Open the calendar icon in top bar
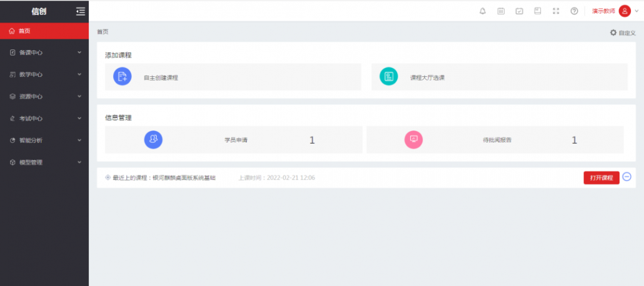Screen dimensions: 644x286 point(501,11)
